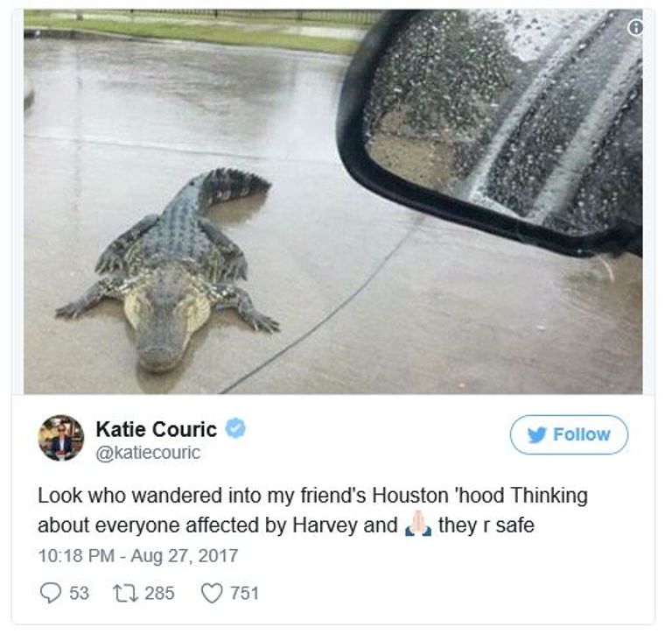
Task: Click the 53 replies count
Action: pyautogui.click(x=80, y=593)
